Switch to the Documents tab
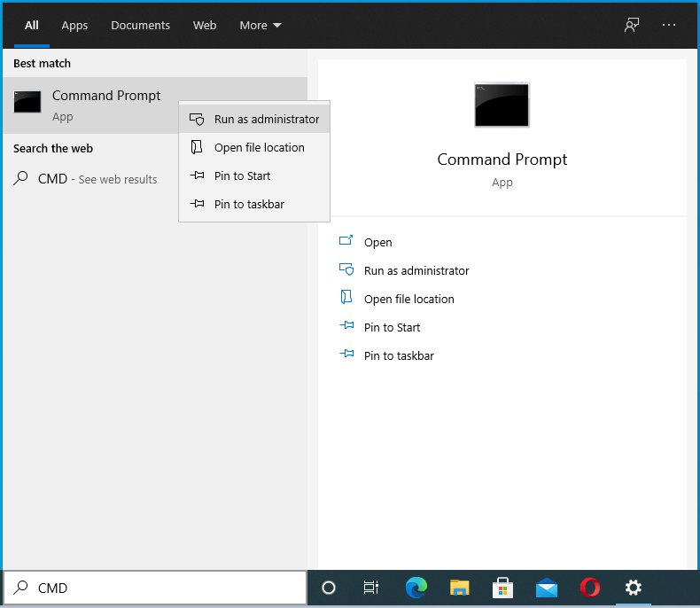This screenshot has width=700, height=608. [140, 25]
